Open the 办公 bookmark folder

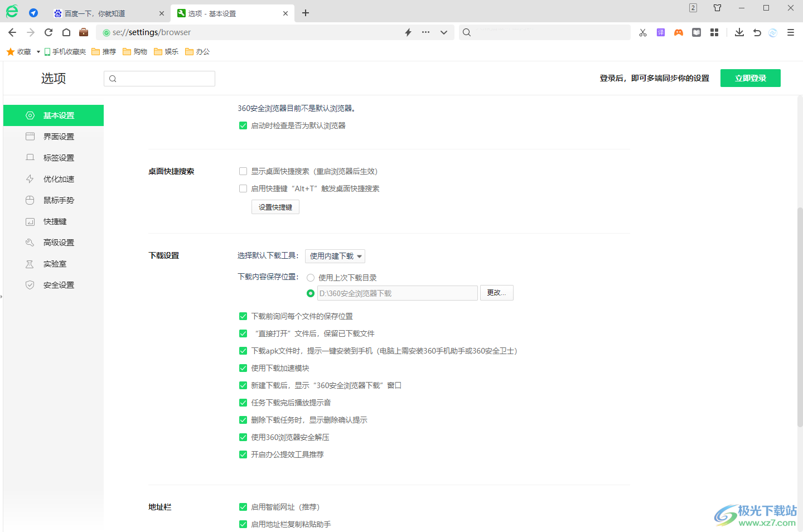[x=197, y=52]
